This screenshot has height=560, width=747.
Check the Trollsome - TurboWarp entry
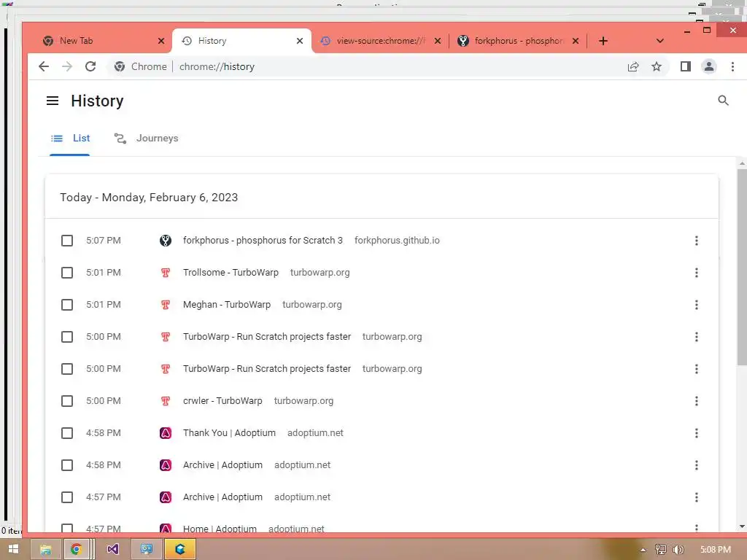pos(67,273)
